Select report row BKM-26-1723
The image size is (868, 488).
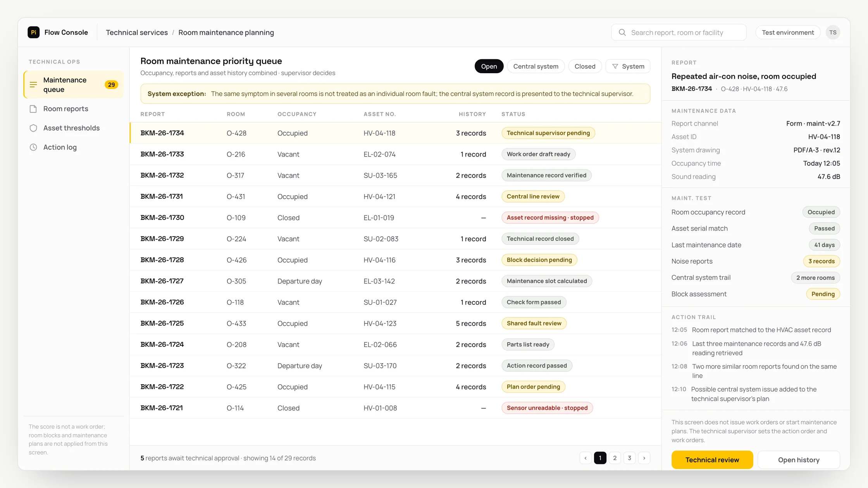pos(395,366)
